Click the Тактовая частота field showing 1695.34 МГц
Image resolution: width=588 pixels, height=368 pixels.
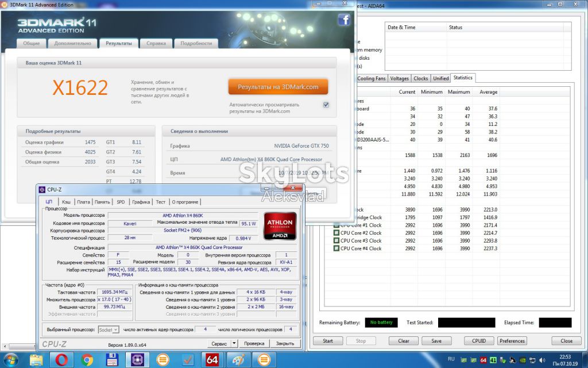tap(115, 292)
